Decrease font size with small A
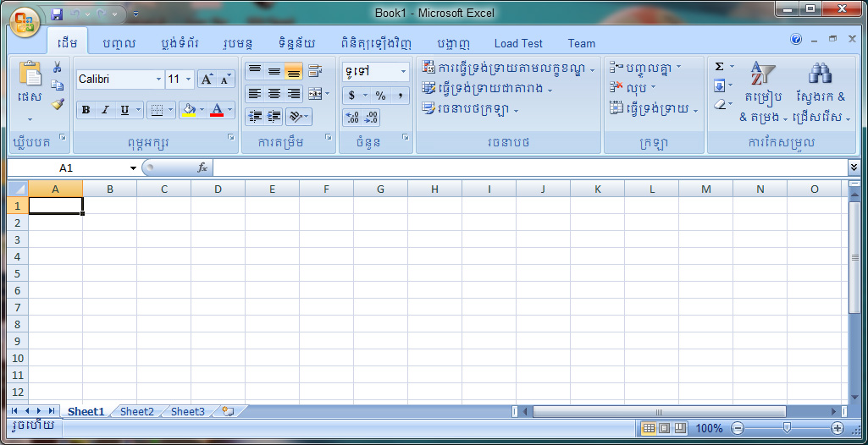This screenshot has width=868, height=445. [224, 79]
